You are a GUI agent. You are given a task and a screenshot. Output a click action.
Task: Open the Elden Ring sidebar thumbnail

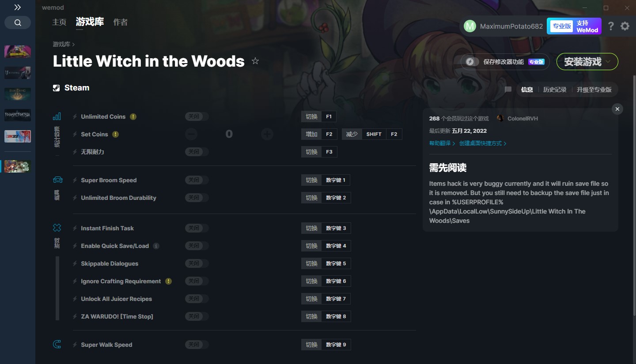pos(18,94)
